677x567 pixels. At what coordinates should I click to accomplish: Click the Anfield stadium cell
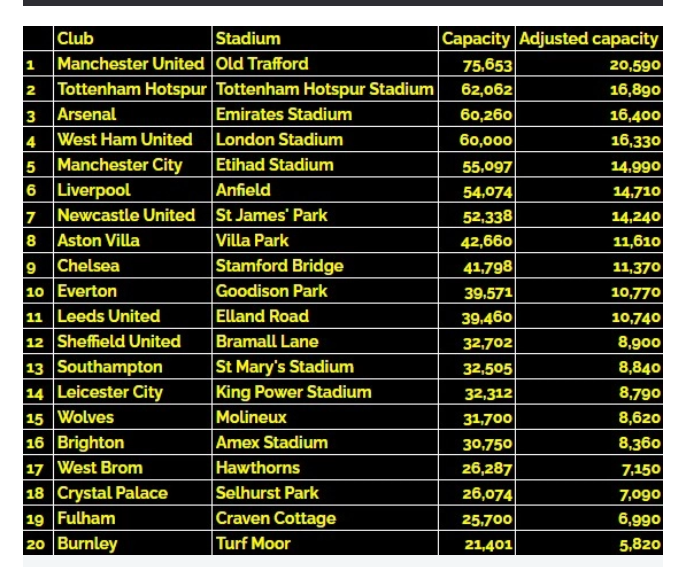[243, 190]
